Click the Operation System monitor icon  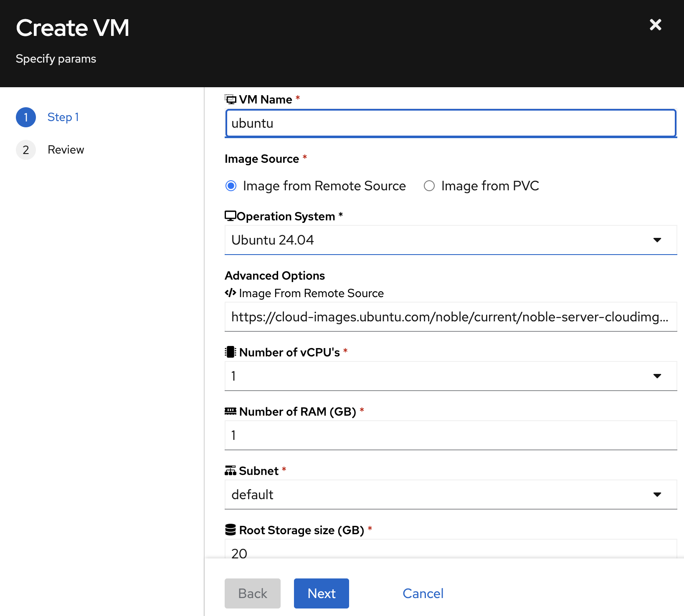point(230,216)
